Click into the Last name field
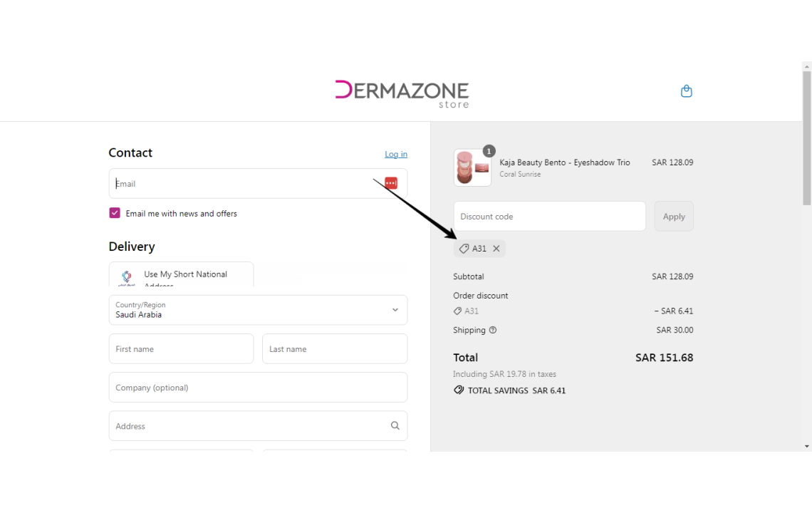 (335, 348)
